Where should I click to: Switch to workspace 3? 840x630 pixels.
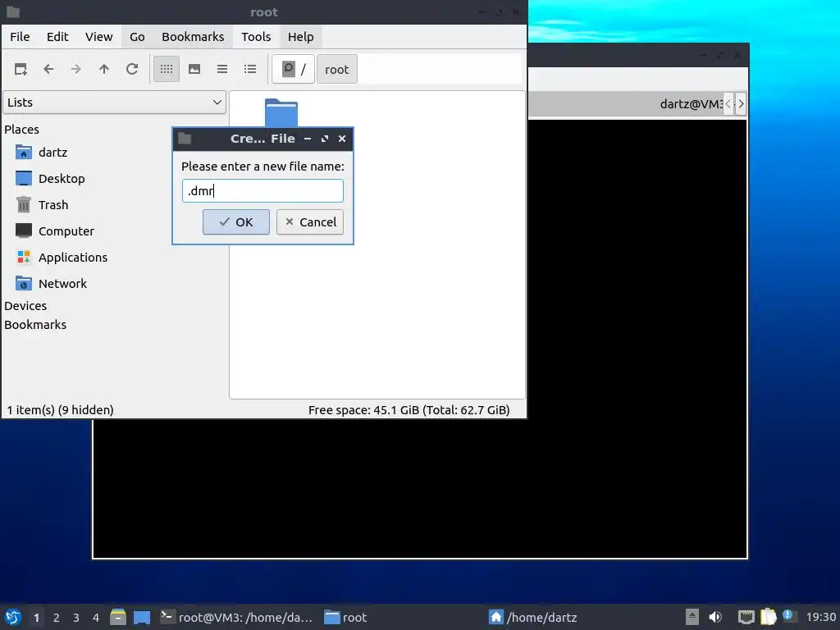(76, 618)
